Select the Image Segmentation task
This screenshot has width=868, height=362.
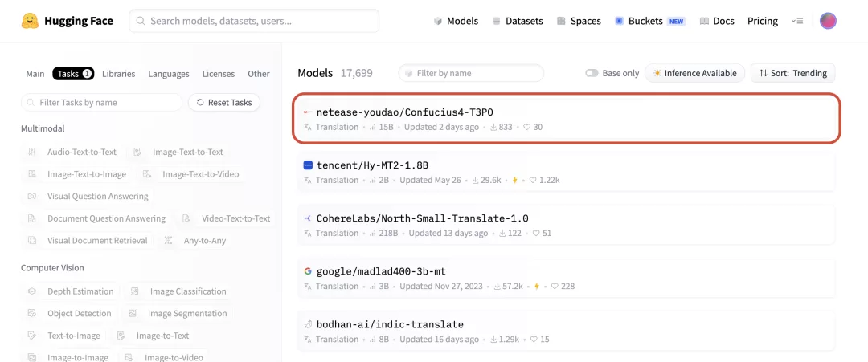(178, 313)
